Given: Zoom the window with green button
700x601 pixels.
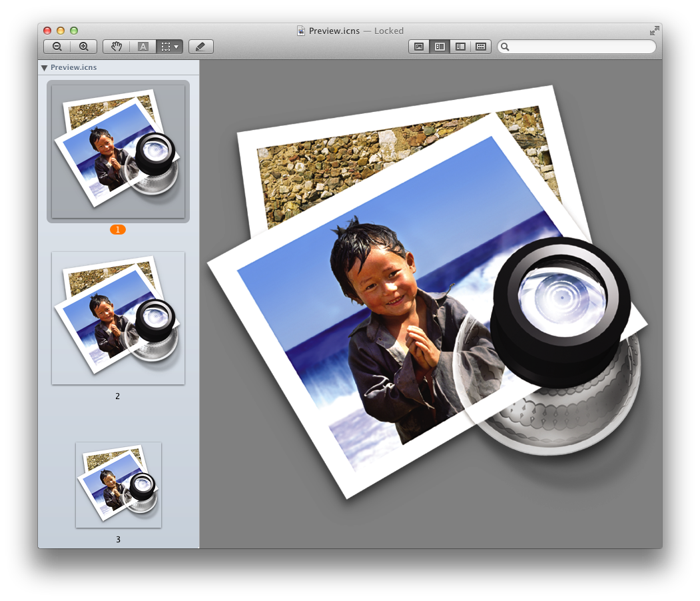Looking at the screenshot, I should click(74, 31).
